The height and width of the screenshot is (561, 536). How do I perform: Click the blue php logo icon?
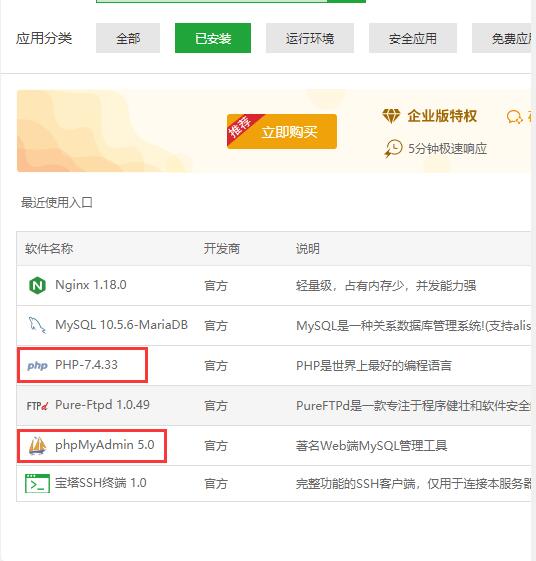(x=37, y=365)
